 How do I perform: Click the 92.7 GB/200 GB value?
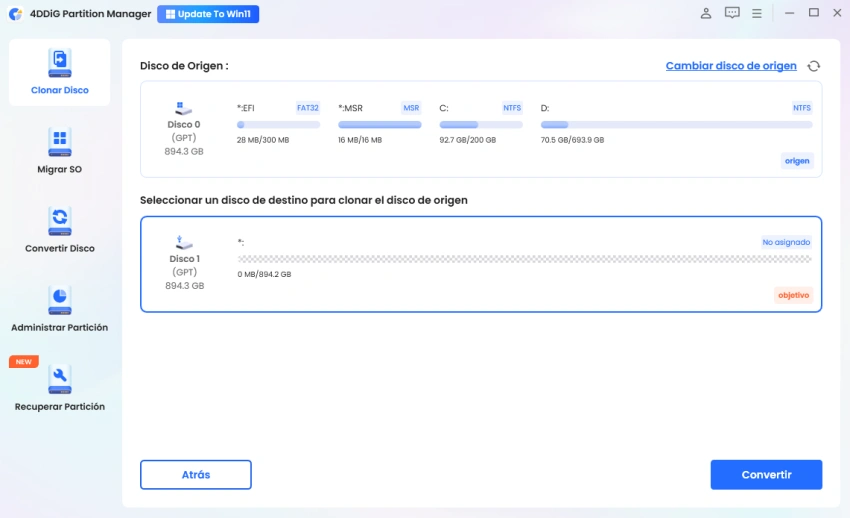tap(468, 140)
